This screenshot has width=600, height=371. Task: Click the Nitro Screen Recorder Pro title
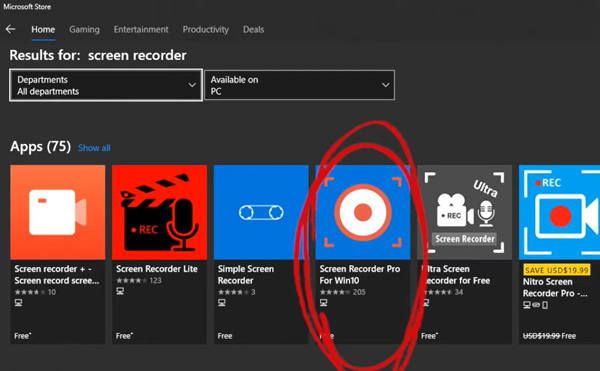point(555,288)
